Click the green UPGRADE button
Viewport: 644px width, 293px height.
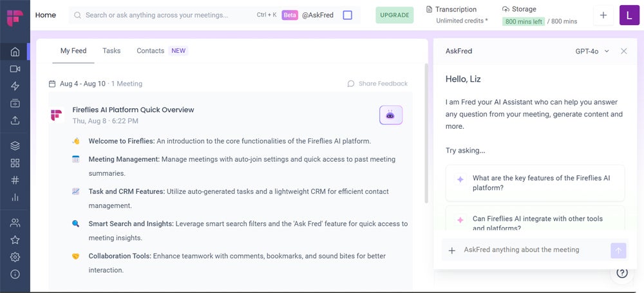394,15
